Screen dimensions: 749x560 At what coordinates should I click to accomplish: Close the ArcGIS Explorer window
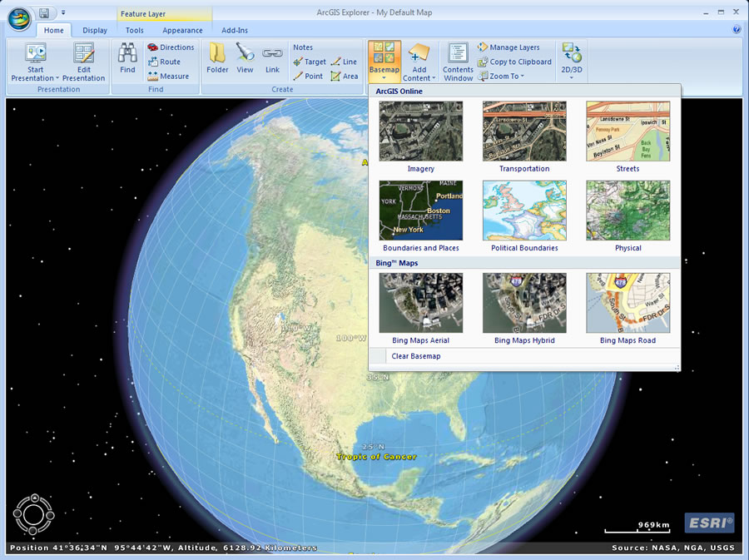[737, 12]
